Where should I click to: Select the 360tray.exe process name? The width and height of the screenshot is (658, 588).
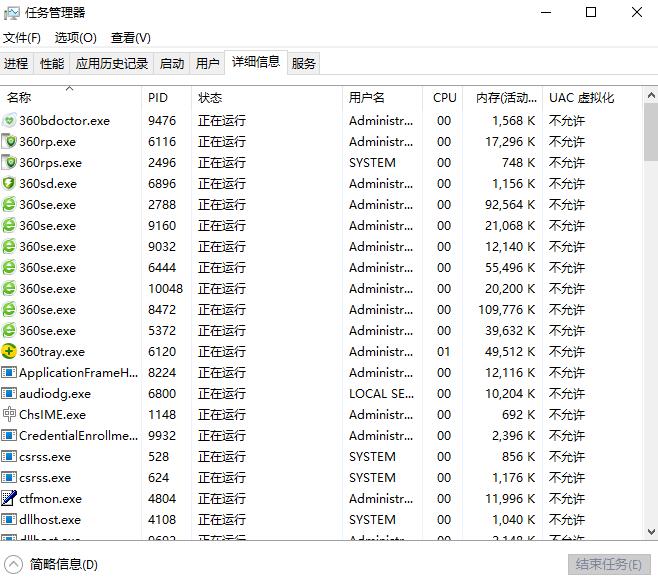52,352
